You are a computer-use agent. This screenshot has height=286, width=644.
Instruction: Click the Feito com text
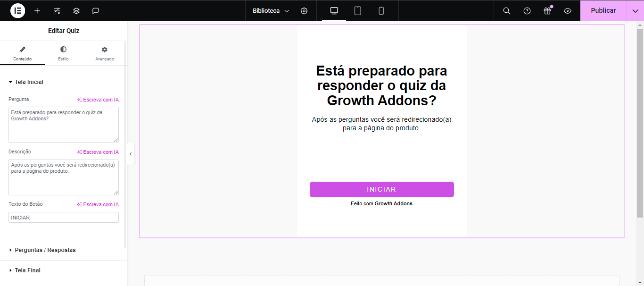point(362,204)
